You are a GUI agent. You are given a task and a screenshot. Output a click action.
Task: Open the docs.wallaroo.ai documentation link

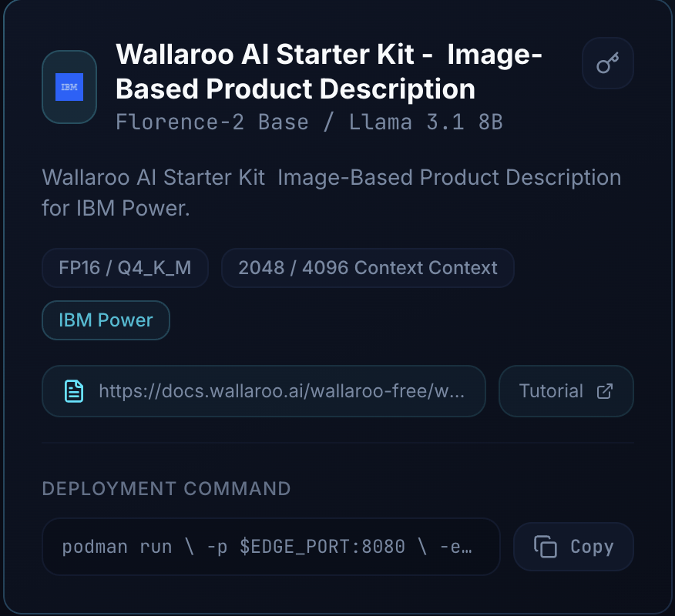280,391
